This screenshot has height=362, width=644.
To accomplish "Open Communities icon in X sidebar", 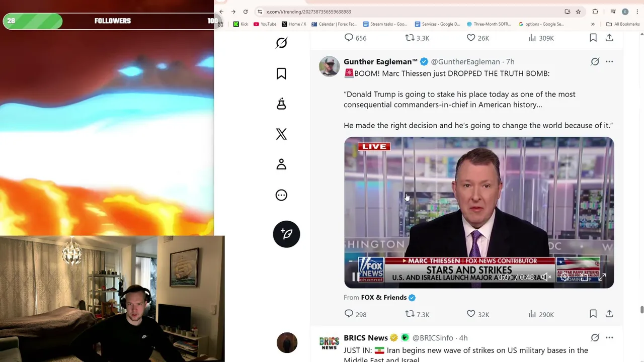I will pyautogui.click(x=281, y=104).
